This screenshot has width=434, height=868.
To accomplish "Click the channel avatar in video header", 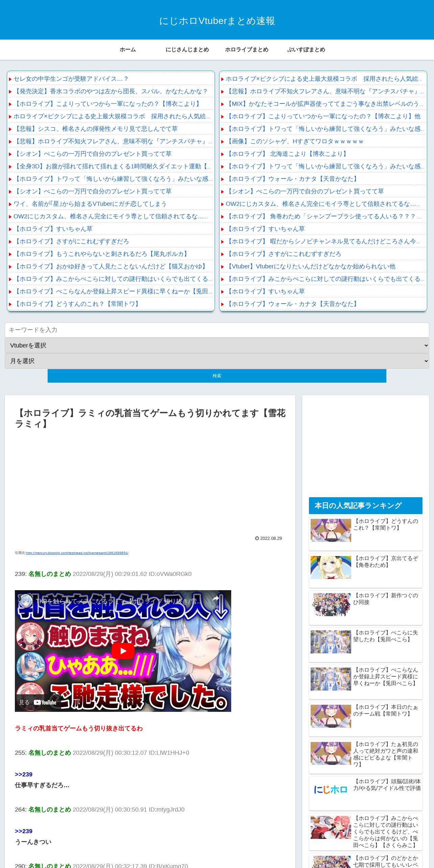I will pyautogui.click(x=25, y=601).
